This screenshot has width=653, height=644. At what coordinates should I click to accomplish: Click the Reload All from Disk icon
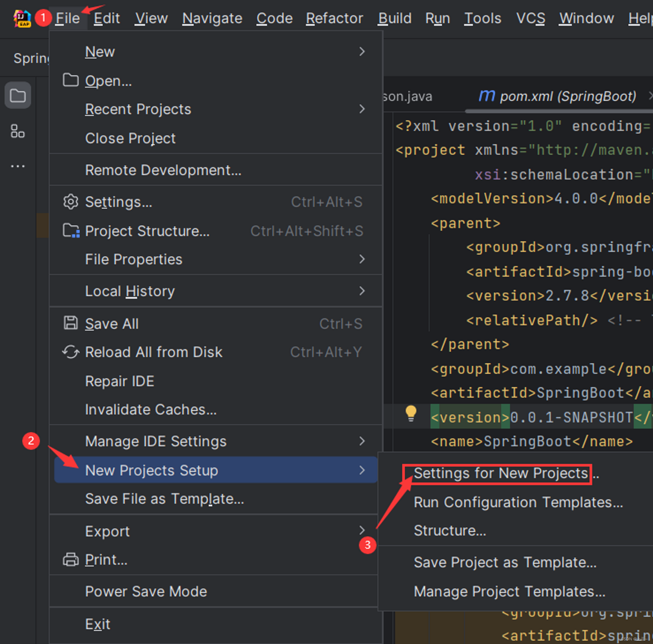(71, 352)
